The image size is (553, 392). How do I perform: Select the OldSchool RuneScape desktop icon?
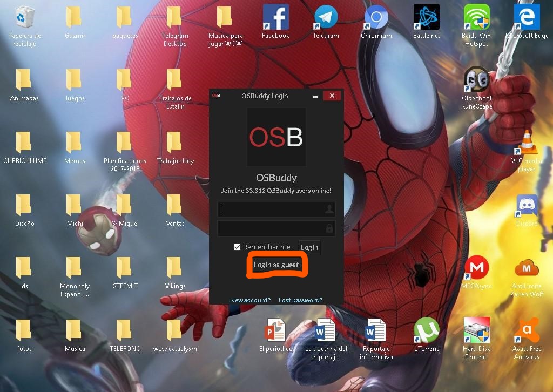coord(476,88)
